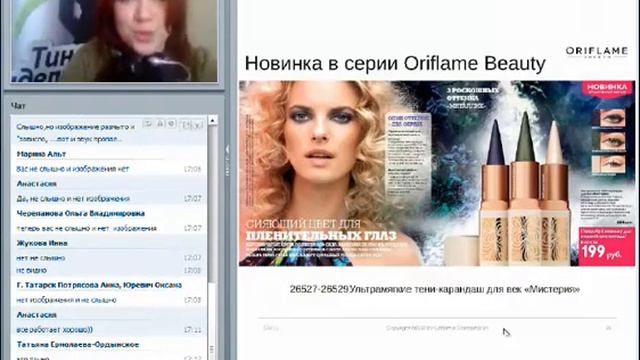The height and width of the screenshot is (360, 640).
Task: Click the 17:11 timestamp in chat
Action: coord(192,330)
